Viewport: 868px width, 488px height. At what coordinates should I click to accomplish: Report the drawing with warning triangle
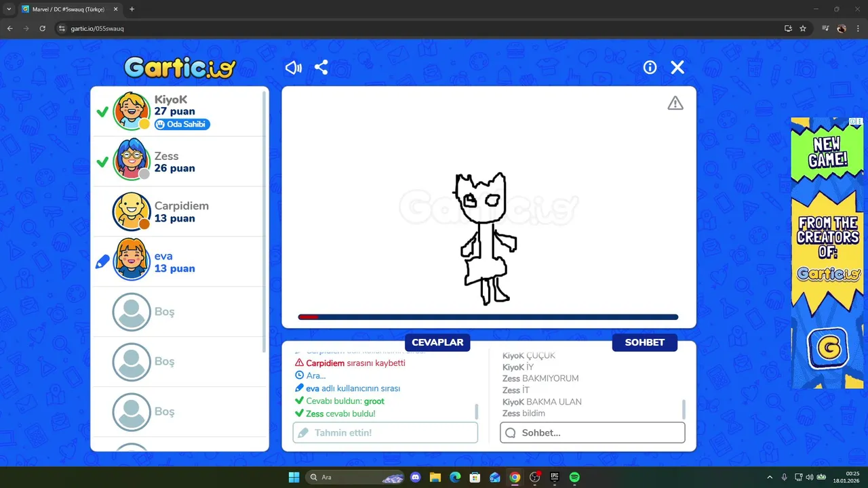(x=675, y=103)
